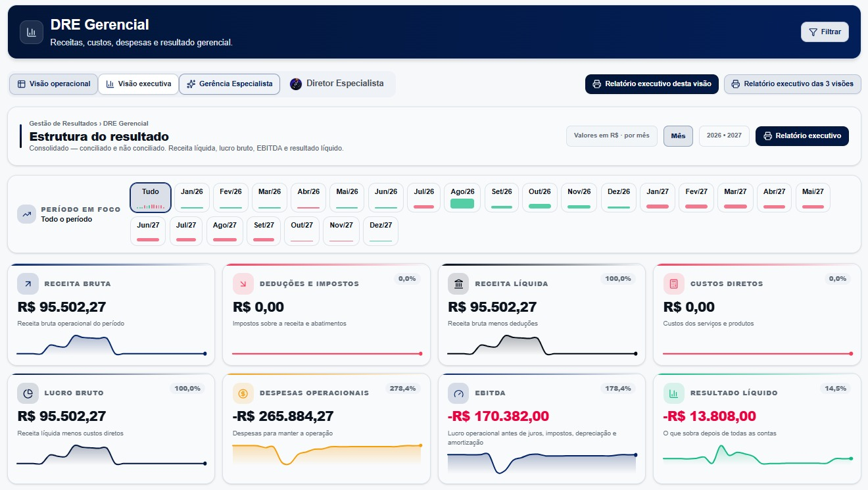
Task: Print Relatório executivo desta visão
Action: [x=652, y=84]
